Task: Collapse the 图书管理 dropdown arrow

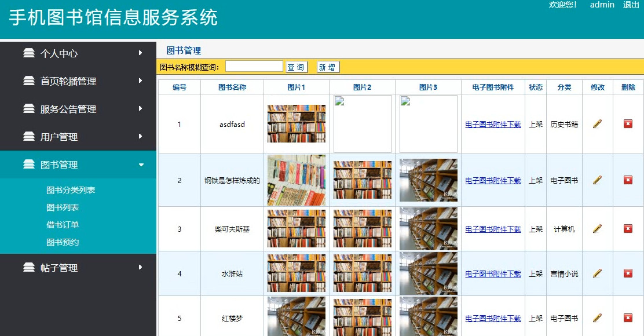Action: pyautogui.click(x=141, y=165)
